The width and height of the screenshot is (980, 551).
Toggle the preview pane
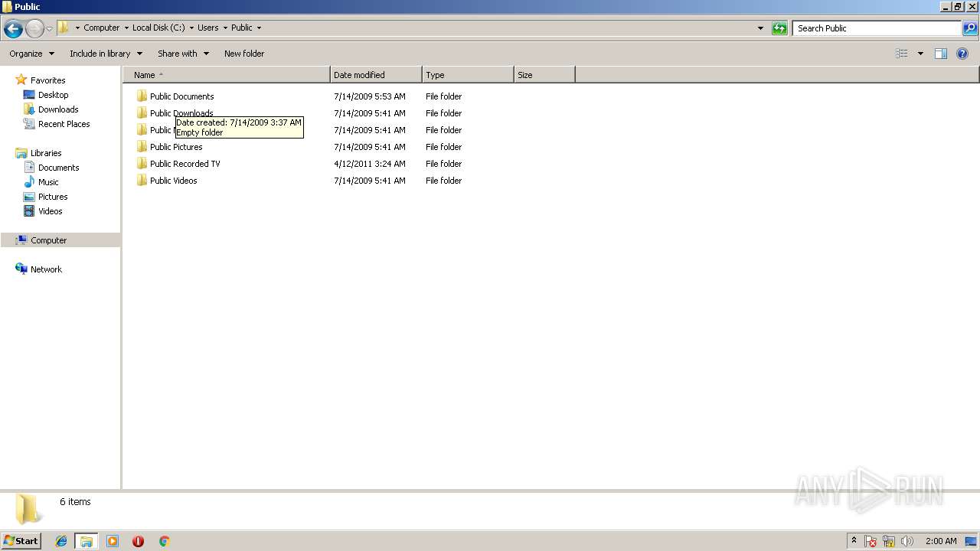(941, 54)
